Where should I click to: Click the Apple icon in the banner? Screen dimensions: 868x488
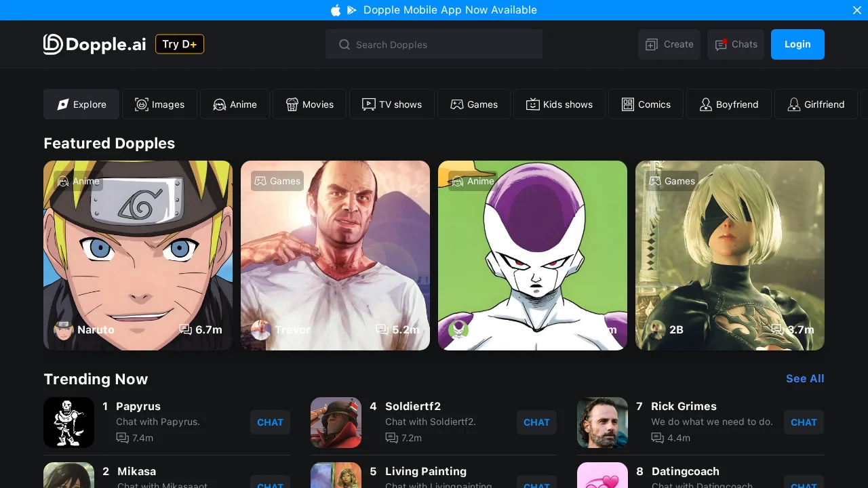tap(336, 10)
